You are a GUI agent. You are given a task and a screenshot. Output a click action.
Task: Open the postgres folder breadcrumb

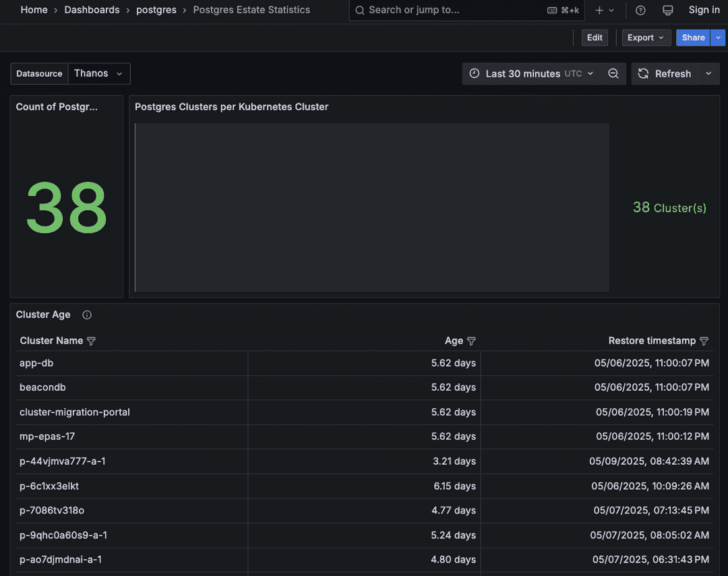point(156,10)
